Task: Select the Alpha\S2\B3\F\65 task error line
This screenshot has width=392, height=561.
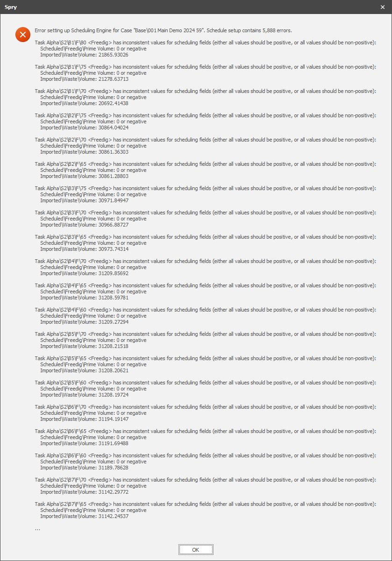Action: [x=205, y=237]
